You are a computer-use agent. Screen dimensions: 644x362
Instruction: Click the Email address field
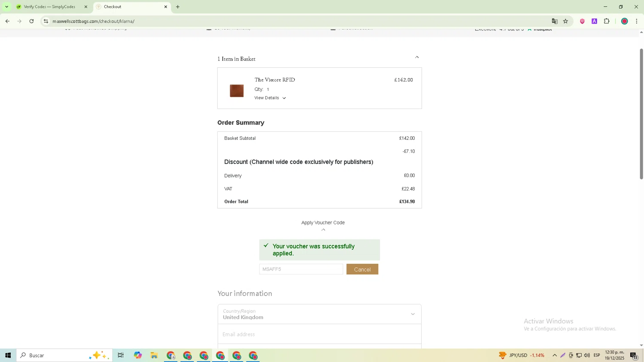pos(319,334)
